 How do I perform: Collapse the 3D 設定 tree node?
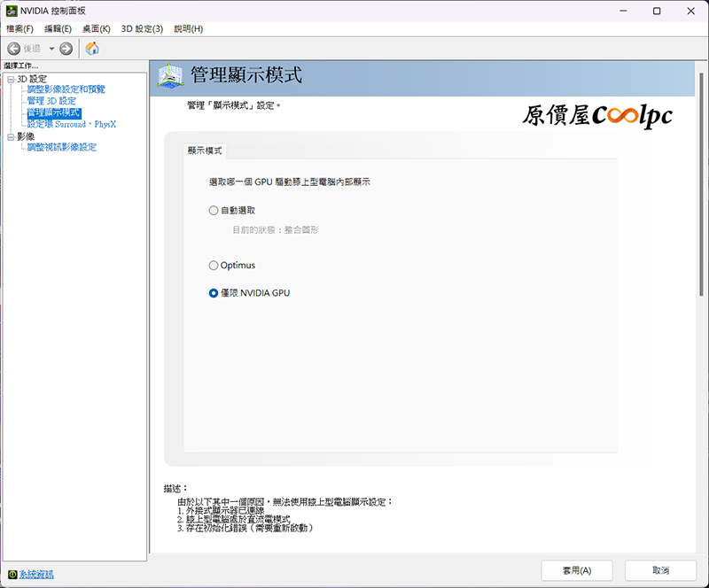11,80
